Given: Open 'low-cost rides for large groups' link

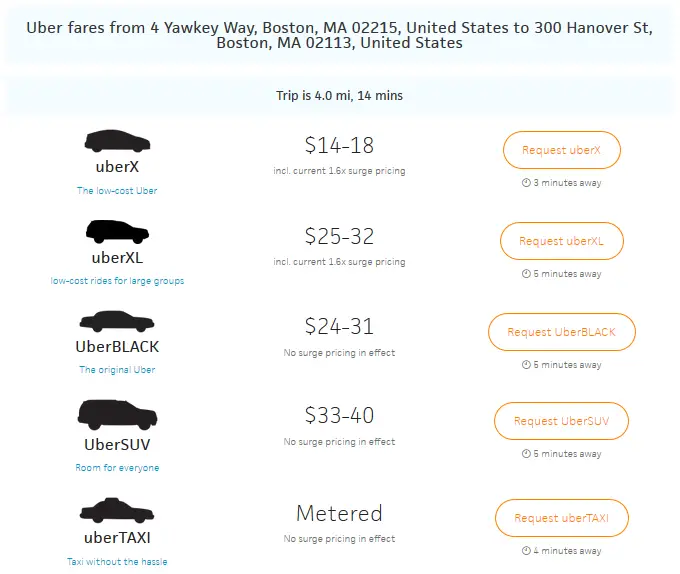Looking at the screenshot, I should point(117,281).
